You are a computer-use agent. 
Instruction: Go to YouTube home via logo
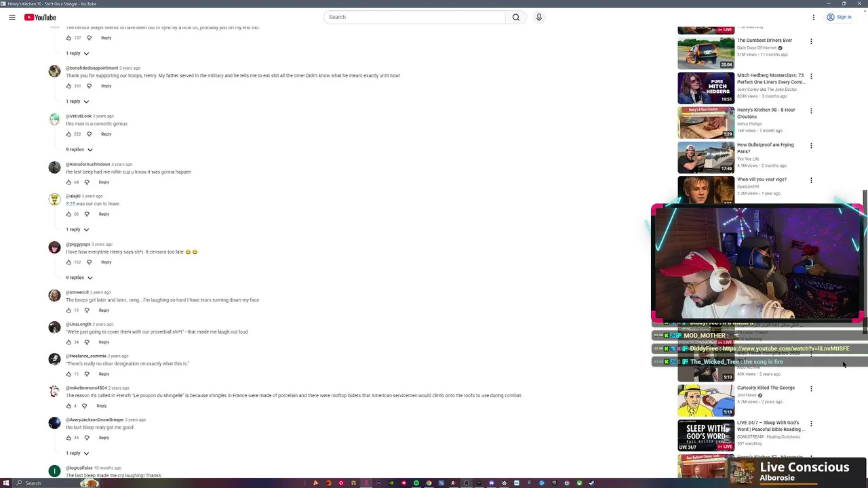click(x=40, y=17)
